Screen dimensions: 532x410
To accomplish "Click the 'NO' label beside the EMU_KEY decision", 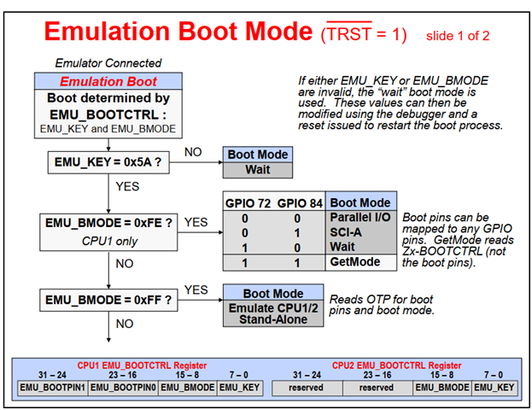I will coord(193,152).
